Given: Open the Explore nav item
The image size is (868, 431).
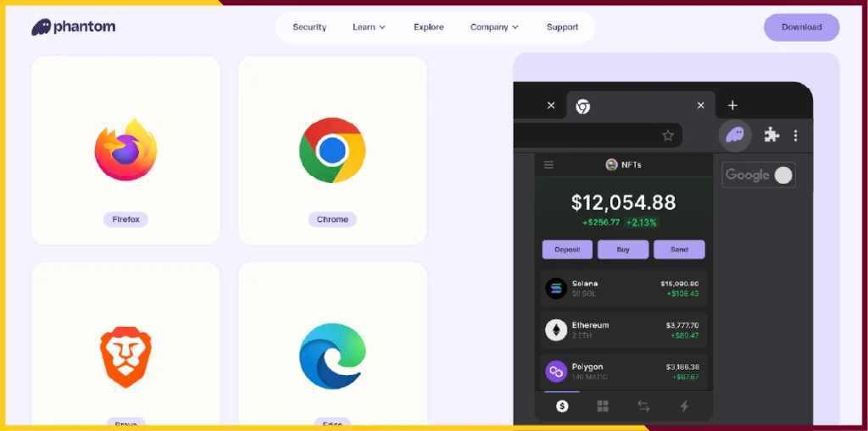Looking at the screenshot, I should 428,27.
